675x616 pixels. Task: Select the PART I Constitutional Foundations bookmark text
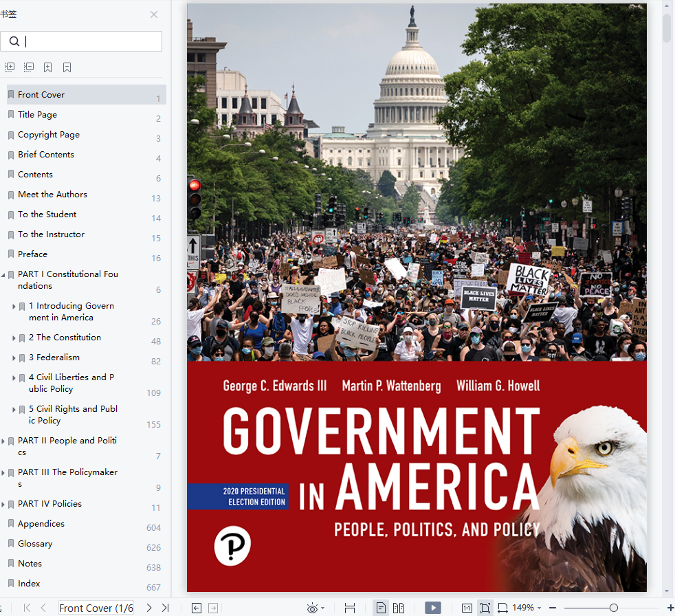coord(68,280)
